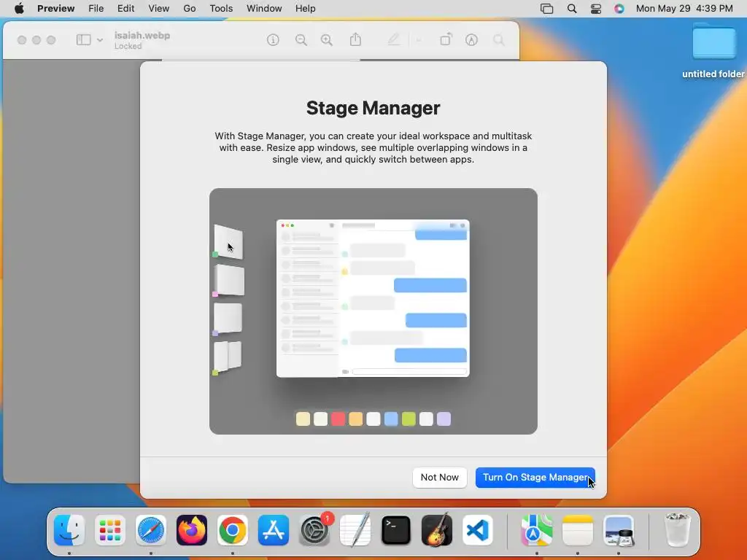This screenshot has height=560, width=747.
Task: Click the Stage Manager dialog heading
Action: click(x=373, y=108)
